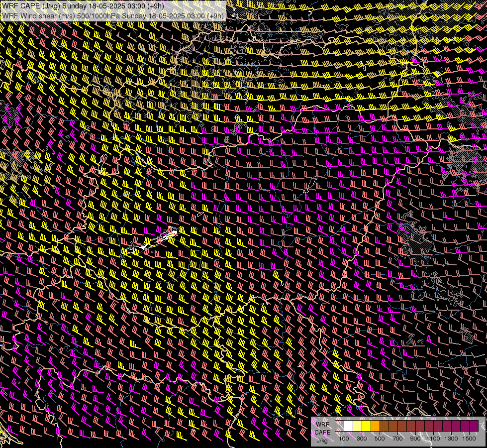Click the '1100' legend tick label

coord(433,439)
